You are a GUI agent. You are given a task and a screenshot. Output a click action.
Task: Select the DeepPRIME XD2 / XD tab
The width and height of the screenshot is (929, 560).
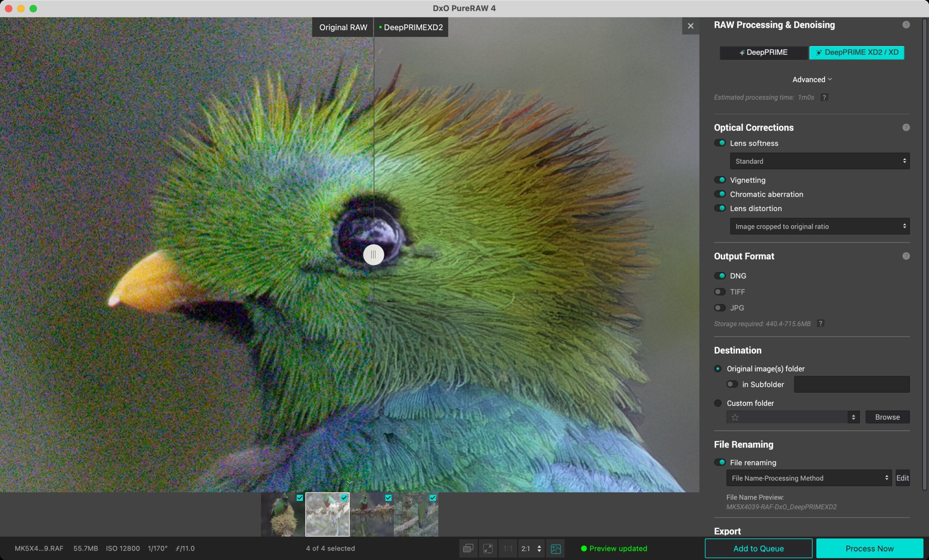857,52
